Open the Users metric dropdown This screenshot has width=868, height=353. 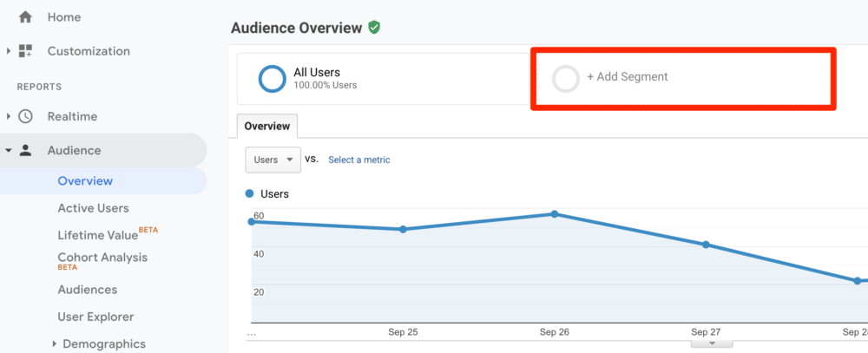pos(273,160)
